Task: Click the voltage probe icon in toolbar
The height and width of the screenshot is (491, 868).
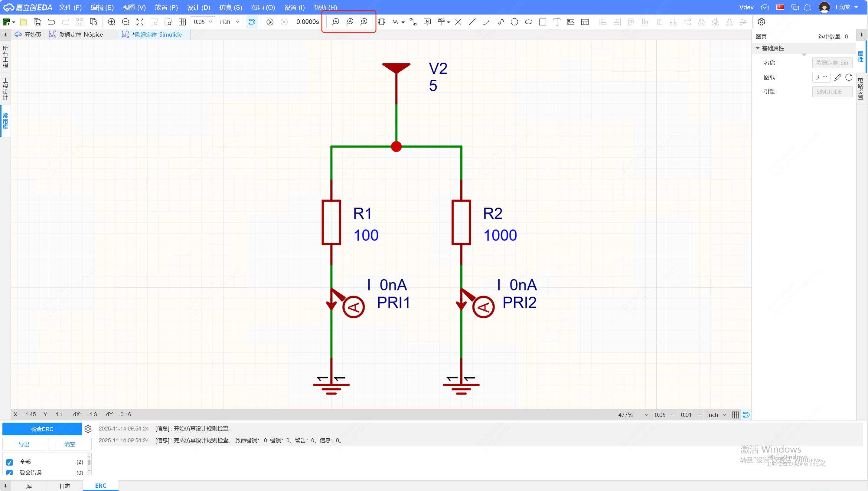Action: [335, 21]
